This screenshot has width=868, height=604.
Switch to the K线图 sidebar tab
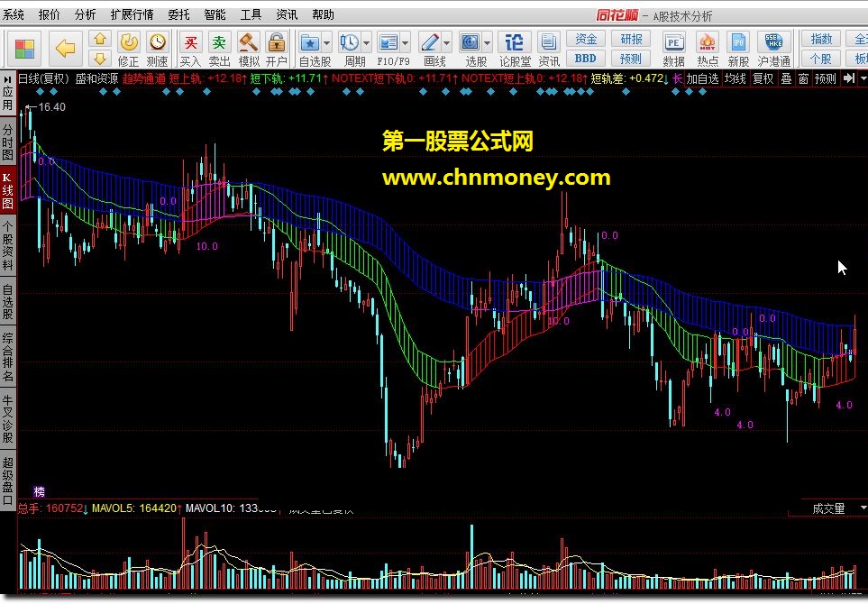[8, 191]
